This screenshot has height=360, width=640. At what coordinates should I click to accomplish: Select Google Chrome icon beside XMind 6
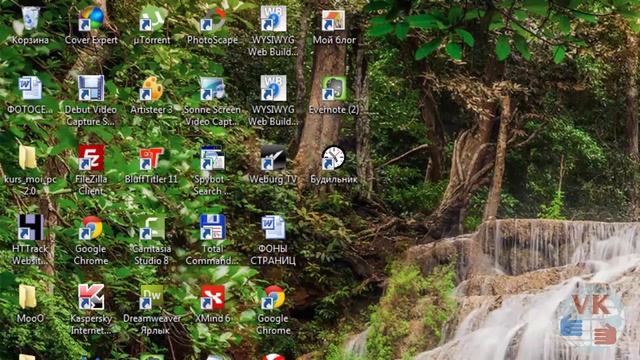[x=273, y=297]
